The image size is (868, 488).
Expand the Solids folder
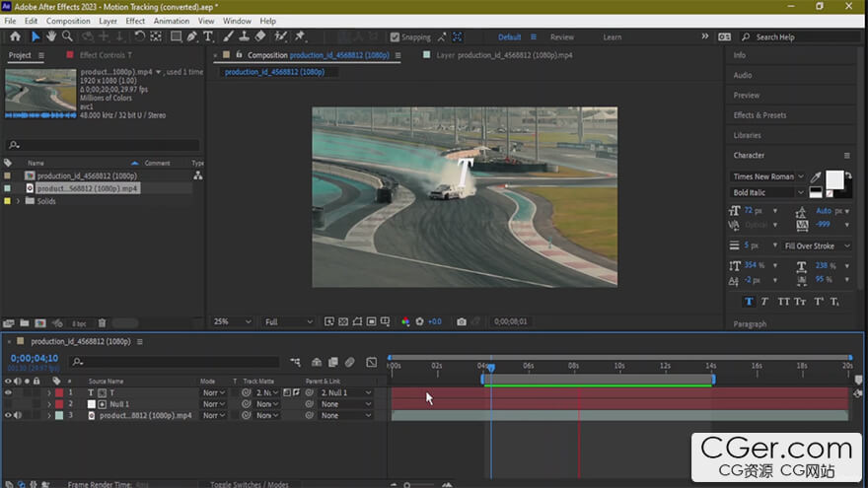pos(18,201)
